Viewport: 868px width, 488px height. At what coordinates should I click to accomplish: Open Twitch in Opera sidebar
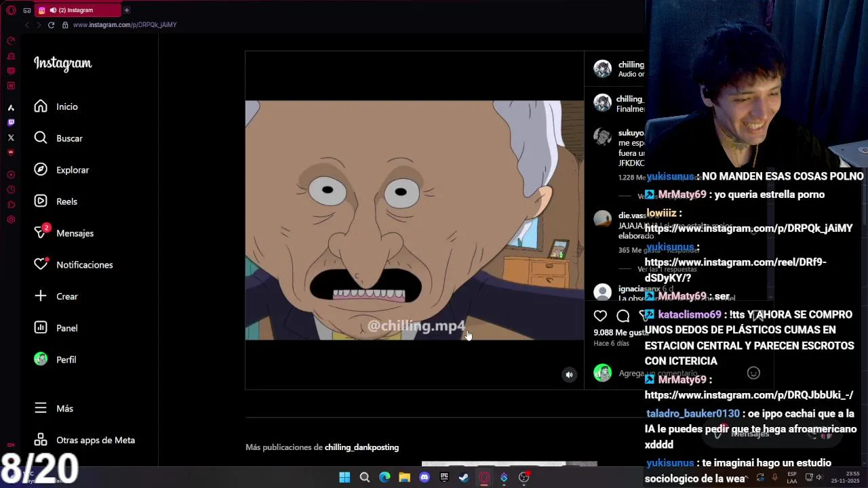click(11, 123)
